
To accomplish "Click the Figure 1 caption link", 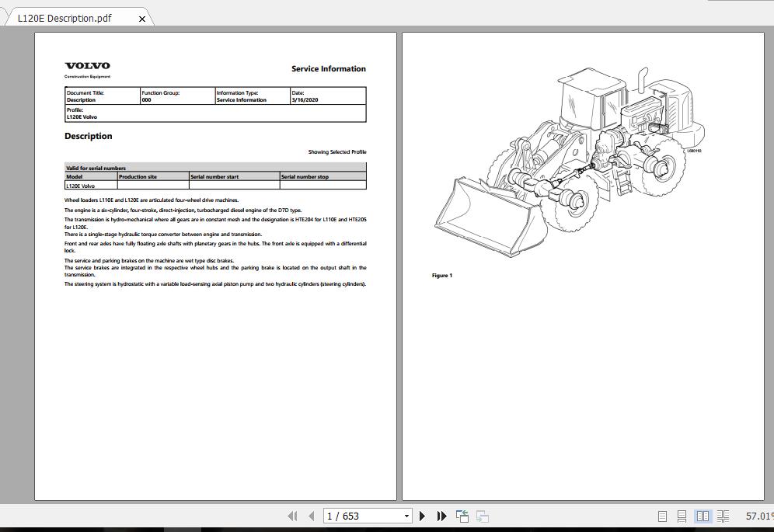I will tap(441, 275).
